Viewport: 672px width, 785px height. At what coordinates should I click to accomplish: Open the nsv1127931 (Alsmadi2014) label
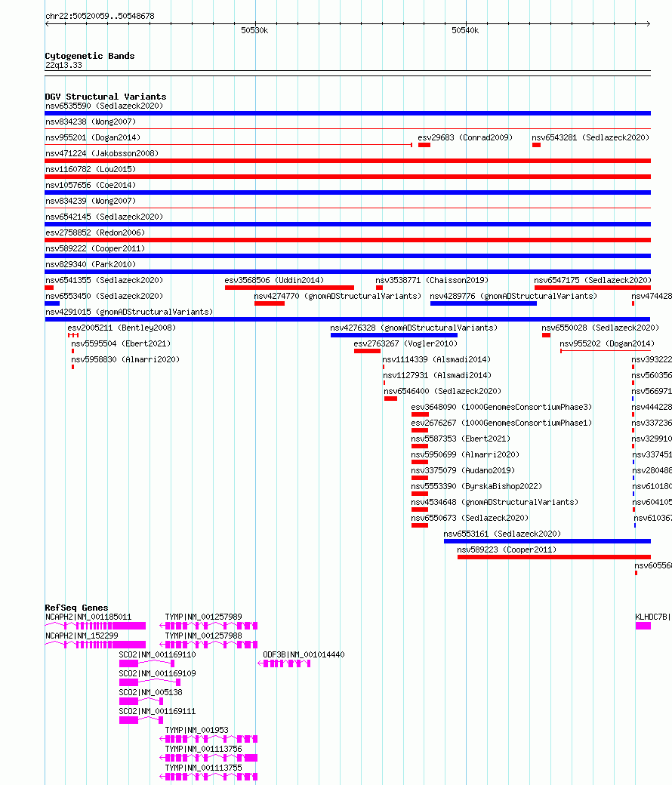click(438, 375)
